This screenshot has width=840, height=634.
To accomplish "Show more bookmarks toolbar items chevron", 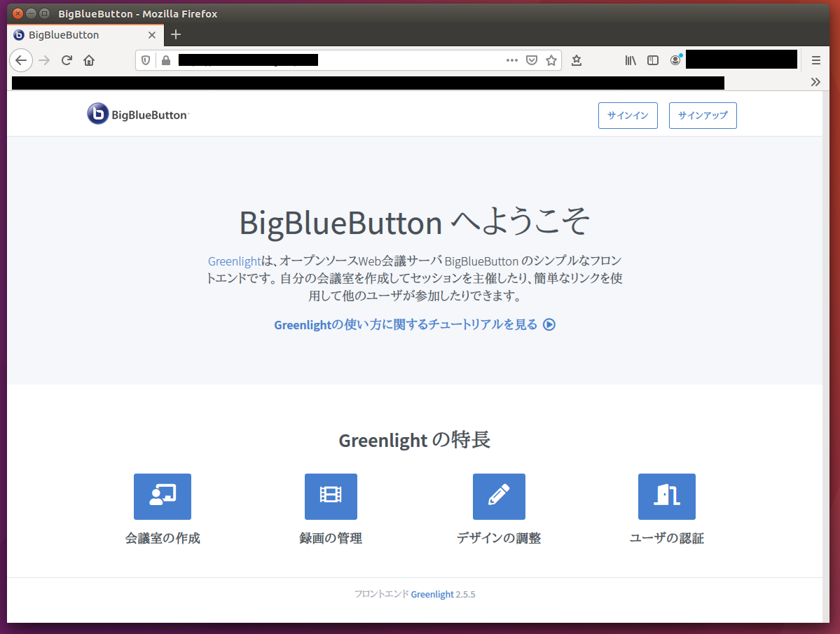I will (x=815, y=82).
